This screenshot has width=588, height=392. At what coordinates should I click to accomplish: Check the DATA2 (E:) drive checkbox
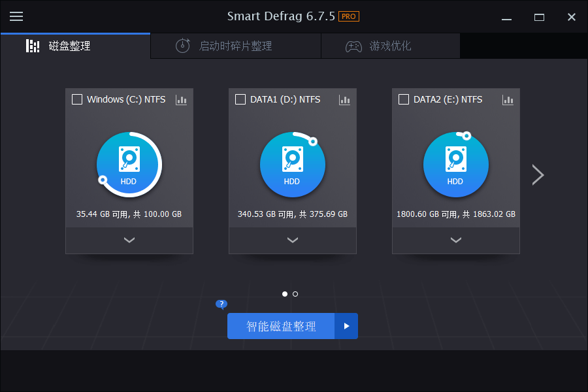pyautogui.click(x=404, y=99)
